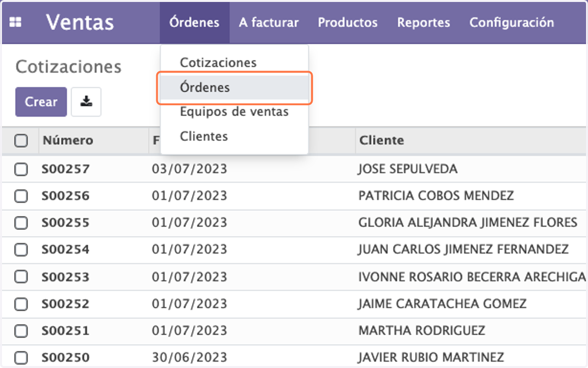
Task: Click customer JUAN CARLOS JIMENEZ FERNANDEZ
Action: pos(464,250)
